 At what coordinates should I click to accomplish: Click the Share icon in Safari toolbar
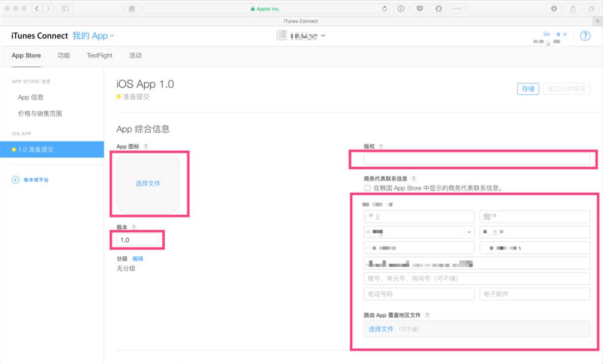click(x=573, y=9)
